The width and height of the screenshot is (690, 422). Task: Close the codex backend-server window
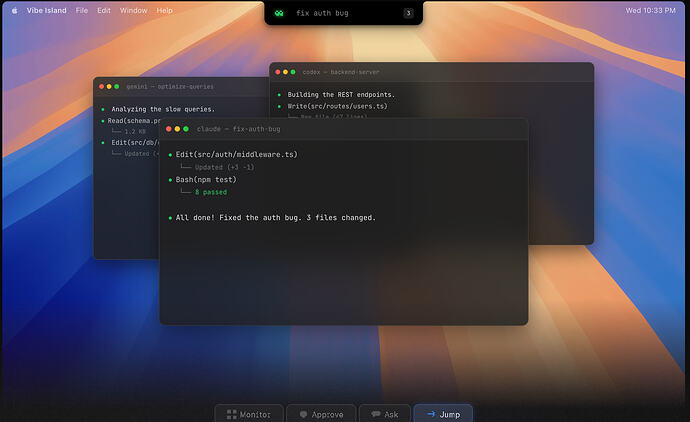coord(278,72)
